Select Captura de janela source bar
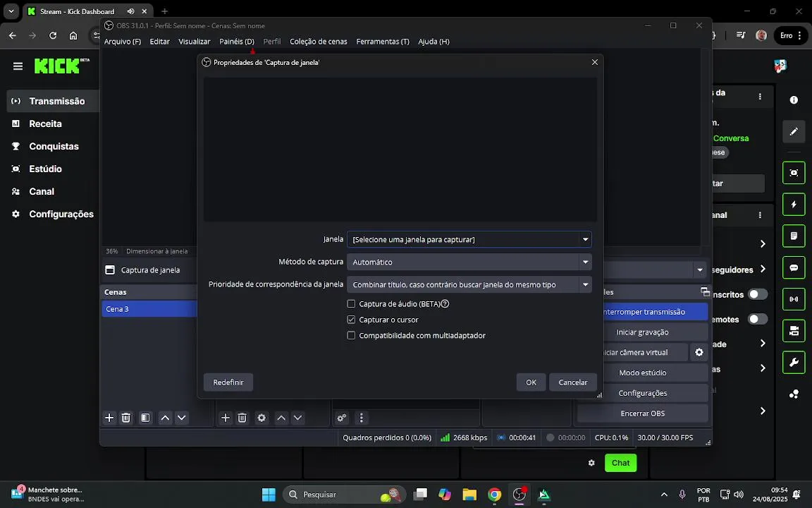Viewport: 812px width, 508px height. (x=149, y=270)
